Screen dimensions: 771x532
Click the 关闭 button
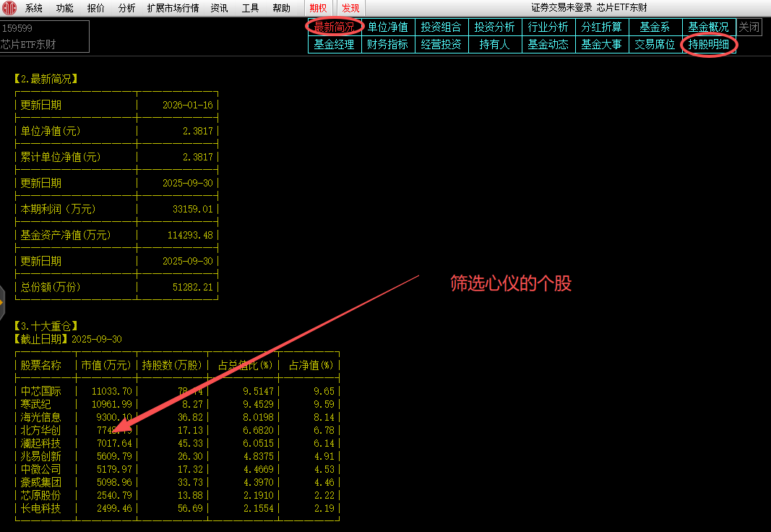(749, 27)
